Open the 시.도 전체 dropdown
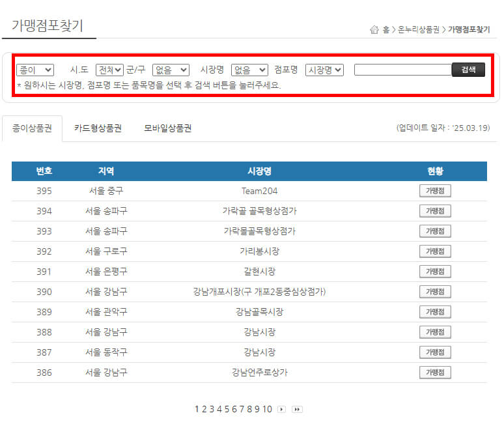 pos(109,70)
